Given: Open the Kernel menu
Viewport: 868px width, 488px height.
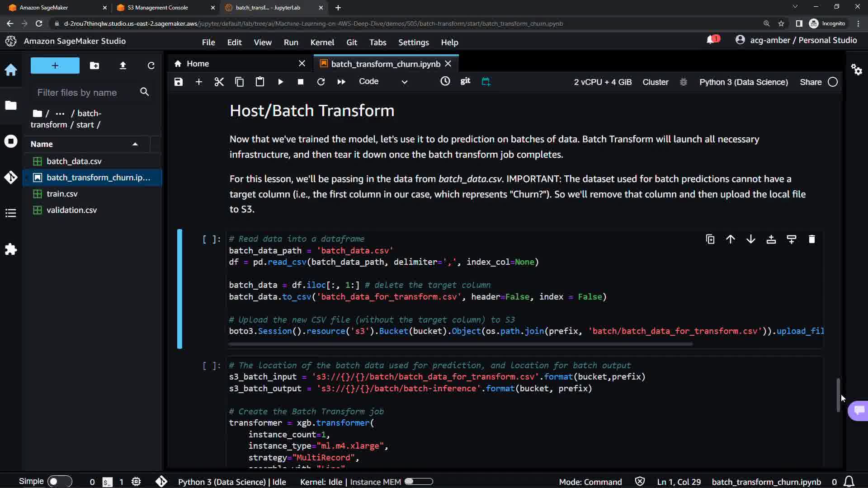Looking at the screenshot, I should [322, 42].
